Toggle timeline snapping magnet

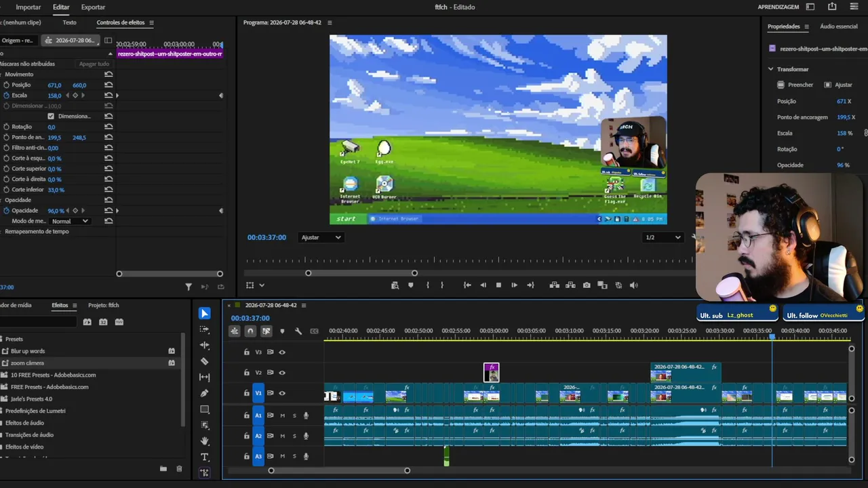pos(250,331)
